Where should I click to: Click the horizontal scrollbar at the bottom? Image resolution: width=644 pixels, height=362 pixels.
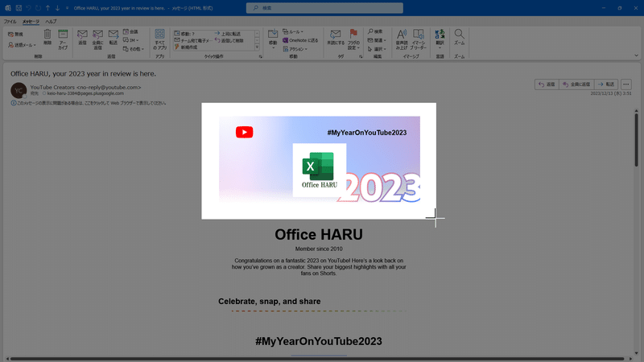click(318, 359)
